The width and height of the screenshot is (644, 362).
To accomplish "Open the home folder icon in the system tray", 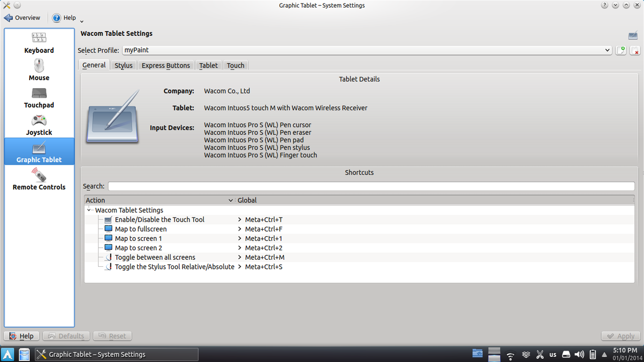I will (477, 354).
